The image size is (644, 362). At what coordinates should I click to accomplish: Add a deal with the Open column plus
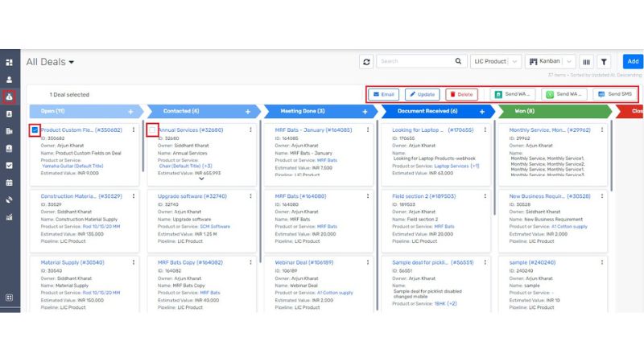point(130,112)
